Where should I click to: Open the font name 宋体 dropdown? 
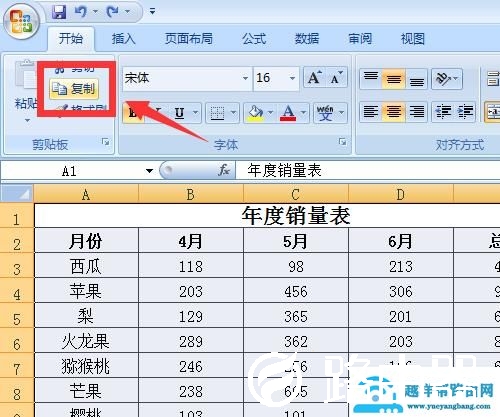[245, 78]
